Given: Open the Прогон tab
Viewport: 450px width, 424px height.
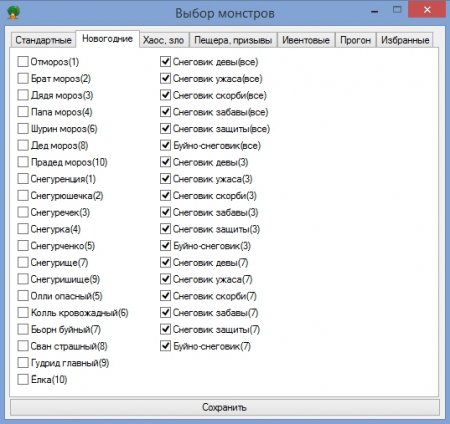Looking at the screenshot, I should (x=355, y=40).
